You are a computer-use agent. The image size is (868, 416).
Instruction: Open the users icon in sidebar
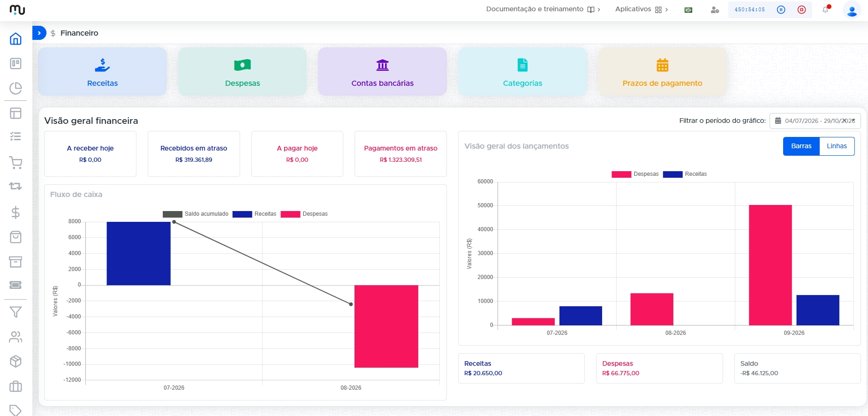pos(15,337)
